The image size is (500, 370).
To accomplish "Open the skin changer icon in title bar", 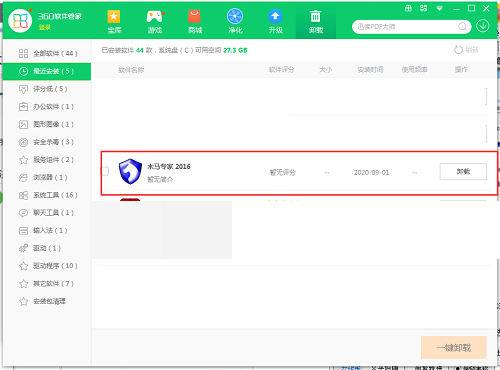I will click(x=408, y=8).
